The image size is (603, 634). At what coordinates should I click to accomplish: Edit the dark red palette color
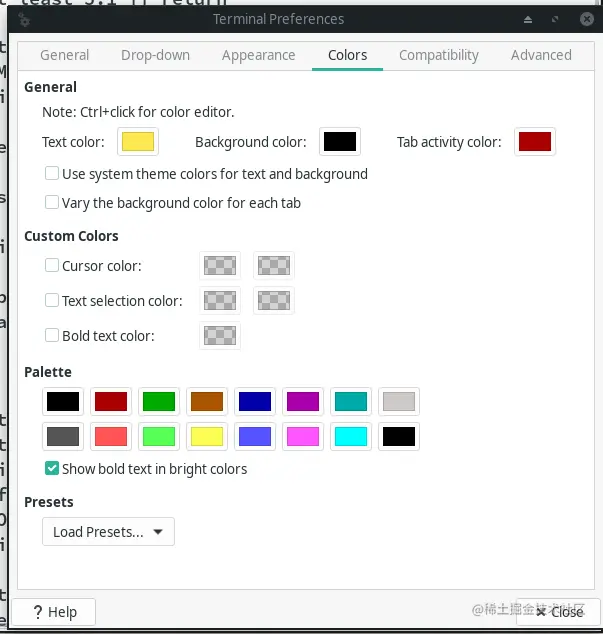111,402
